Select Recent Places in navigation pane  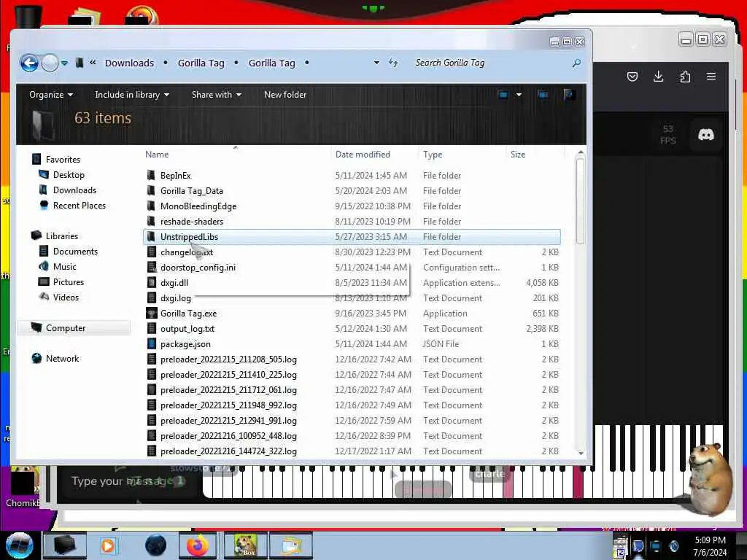pyautogui.click(x=80, y=205)
